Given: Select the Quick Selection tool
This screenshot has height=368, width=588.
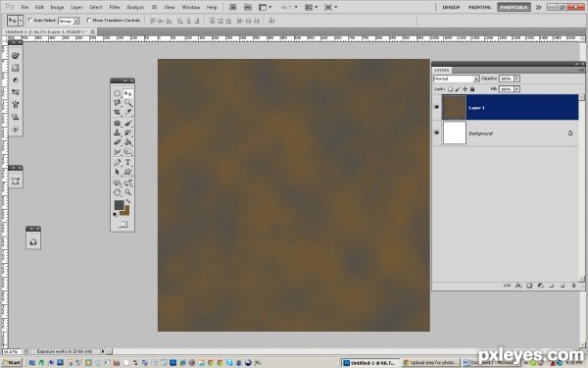Looking at the screenshot, I should (x=127, y=102).
